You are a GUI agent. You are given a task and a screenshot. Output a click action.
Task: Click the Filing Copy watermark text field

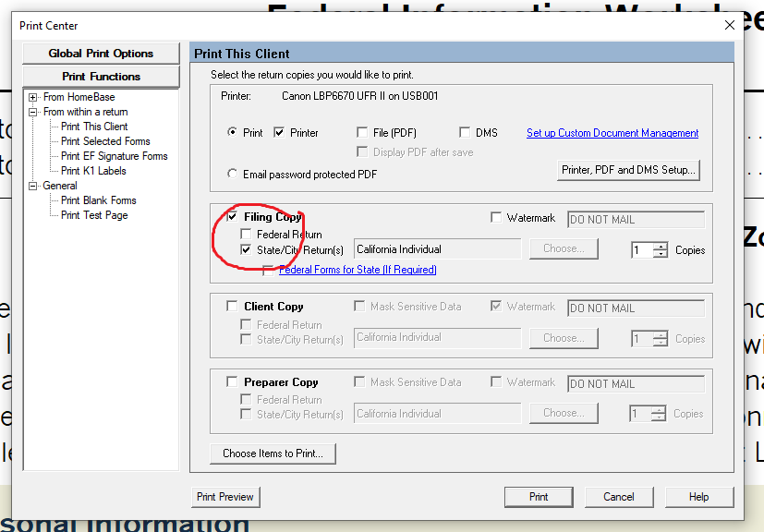click(635, 220)
